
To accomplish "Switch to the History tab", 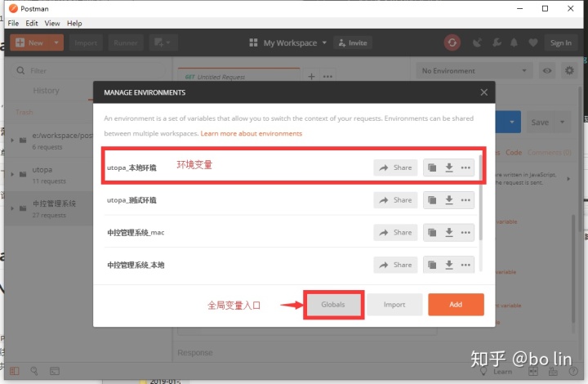I will pyautogui.click(x=46, y=91).
